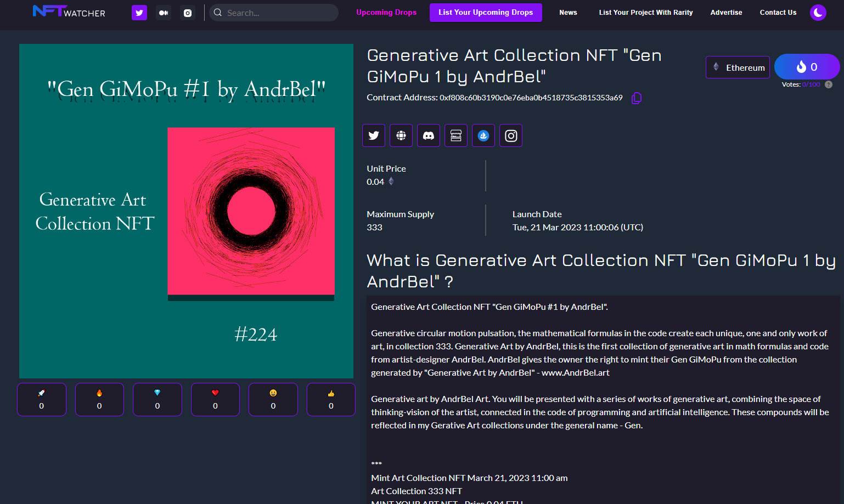React with the thumbs up emoji
Image resolution: width=844 pixels, height=504 pixels.
pos(331,399)
